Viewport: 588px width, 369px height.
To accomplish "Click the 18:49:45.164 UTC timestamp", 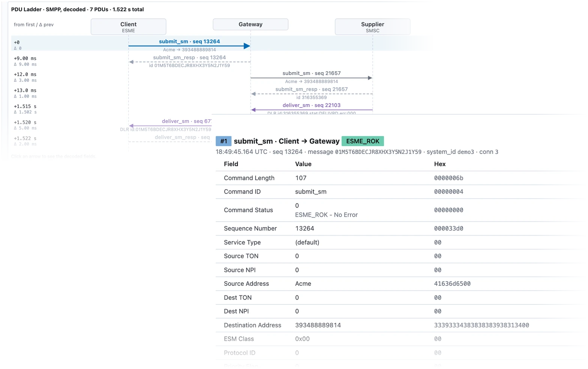I will (x=242, y=152).
